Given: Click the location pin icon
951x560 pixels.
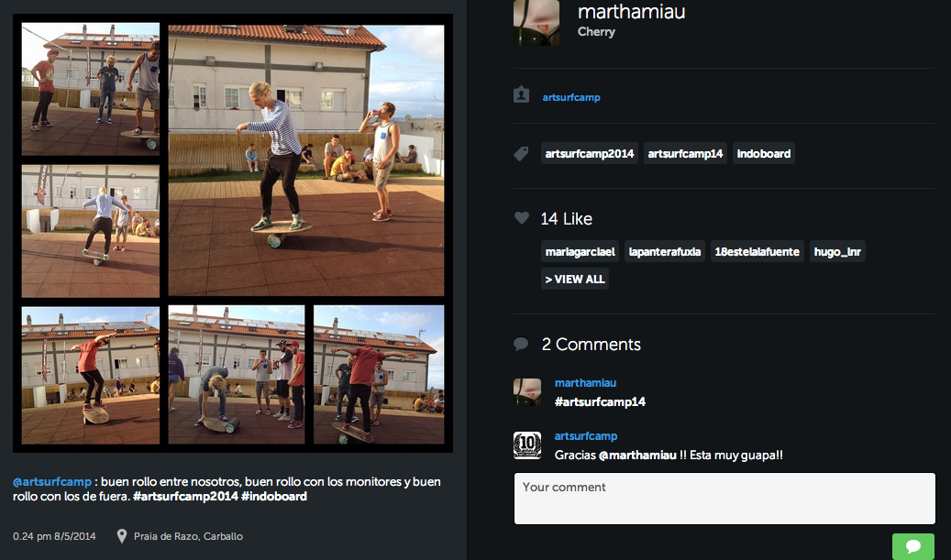Looking at the screenshot, I should (x=121, y=536).
